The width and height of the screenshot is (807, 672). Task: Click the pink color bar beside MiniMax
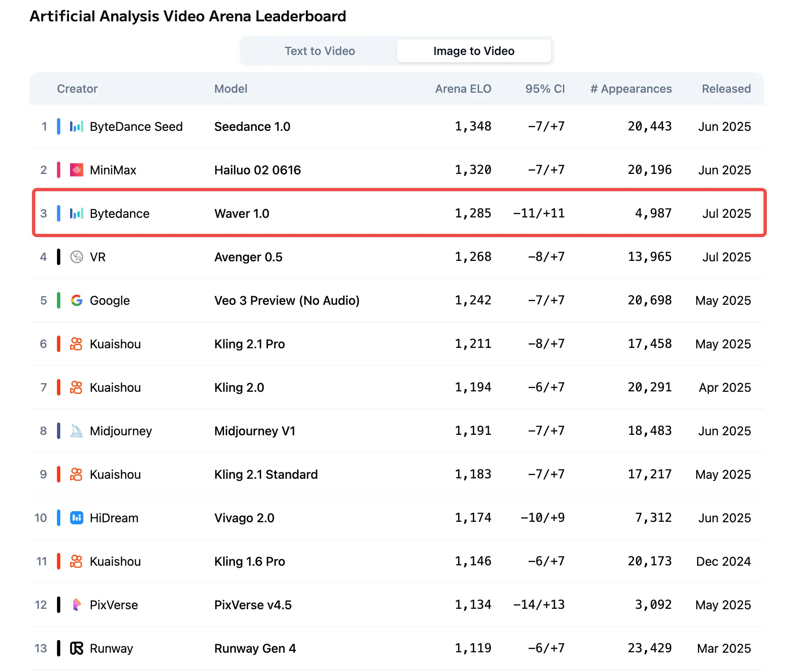point(59,170)
